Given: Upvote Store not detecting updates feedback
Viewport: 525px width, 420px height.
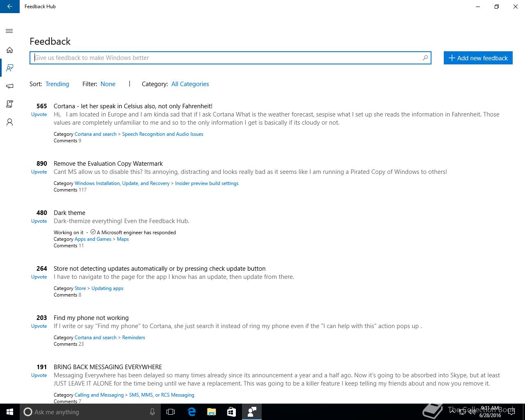Looking at the screenshot, I should (39, 277).
